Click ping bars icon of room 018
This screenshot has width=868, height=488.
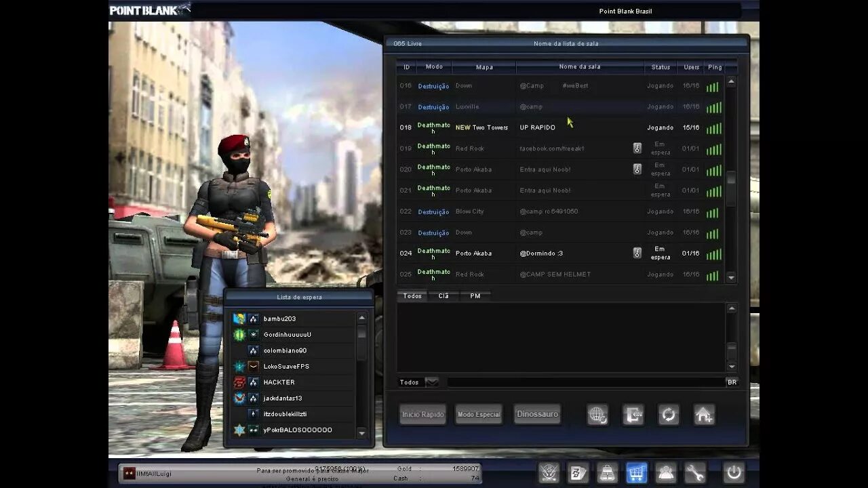[x=713, y=128]
